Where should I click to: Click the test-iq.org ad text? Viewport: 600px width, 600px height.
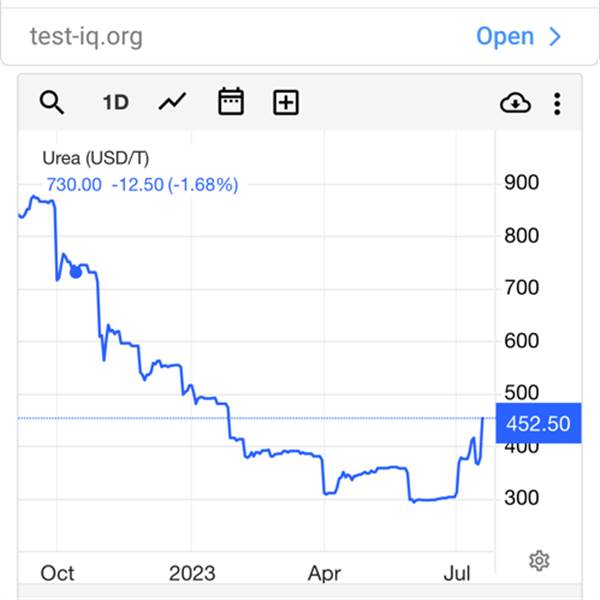[x=86, y=37]
